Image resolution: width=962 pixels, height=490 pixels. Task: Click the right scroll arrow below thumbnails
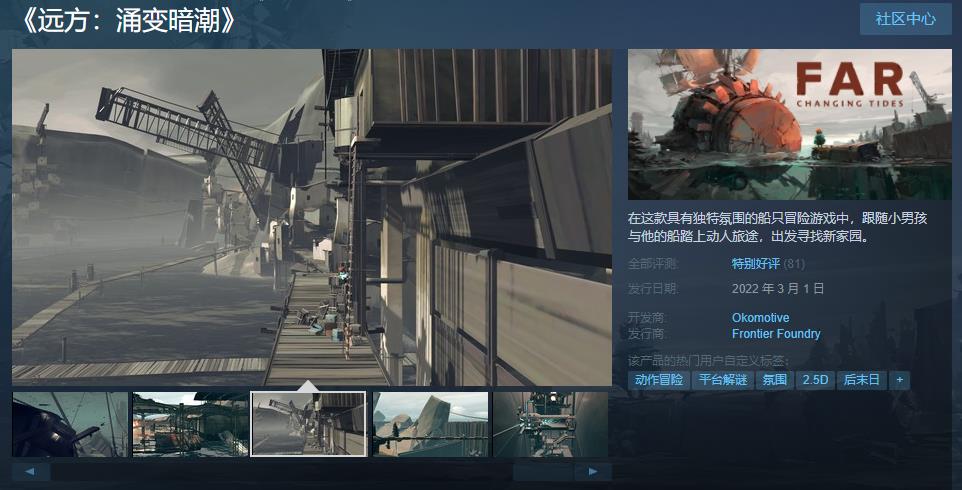593,471
